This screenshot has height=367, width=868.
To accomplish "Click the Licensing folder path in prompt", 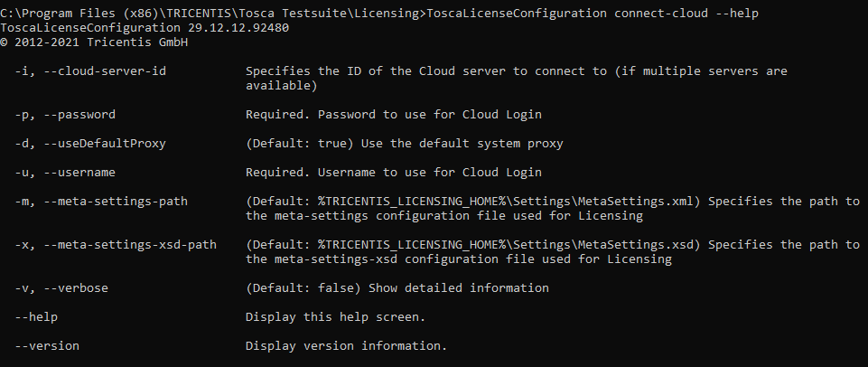I will (x=387, y=13).
